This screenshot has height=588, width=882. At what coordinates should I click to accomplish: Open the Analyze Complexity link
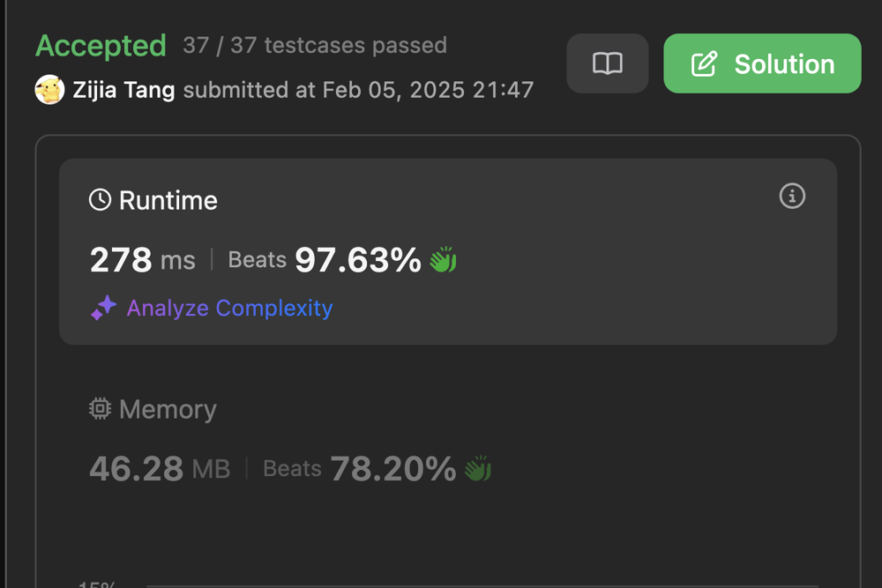[x=229, y=308]
